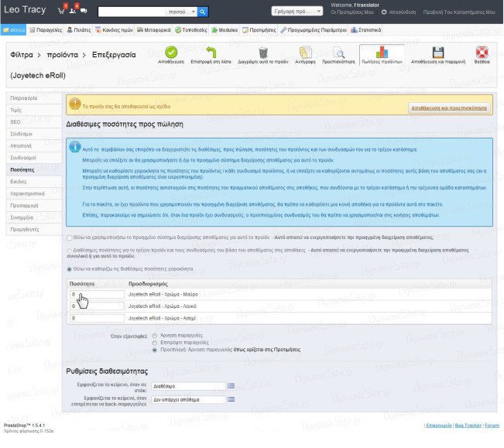Tick the advanced stock management checkbox

(x=69, y=238)
